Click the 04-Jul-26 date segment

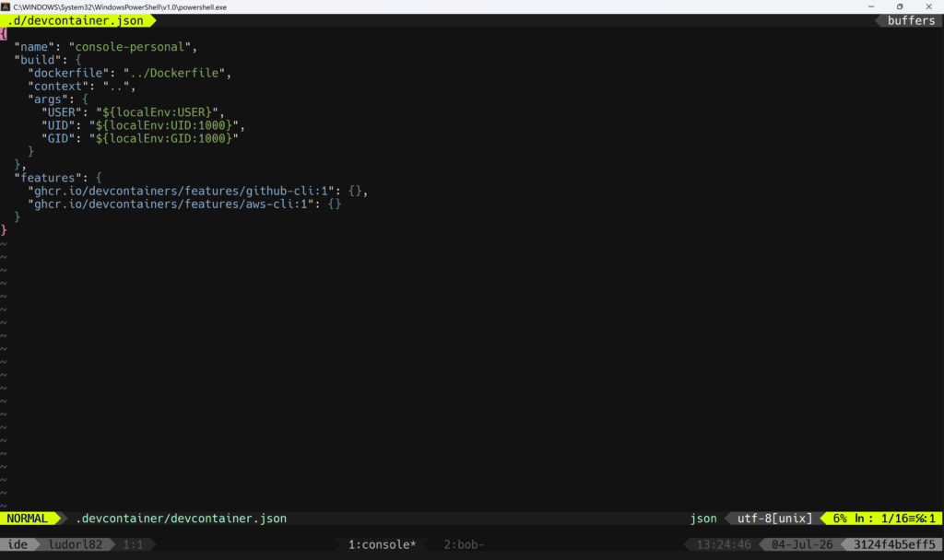pos(802,544)
